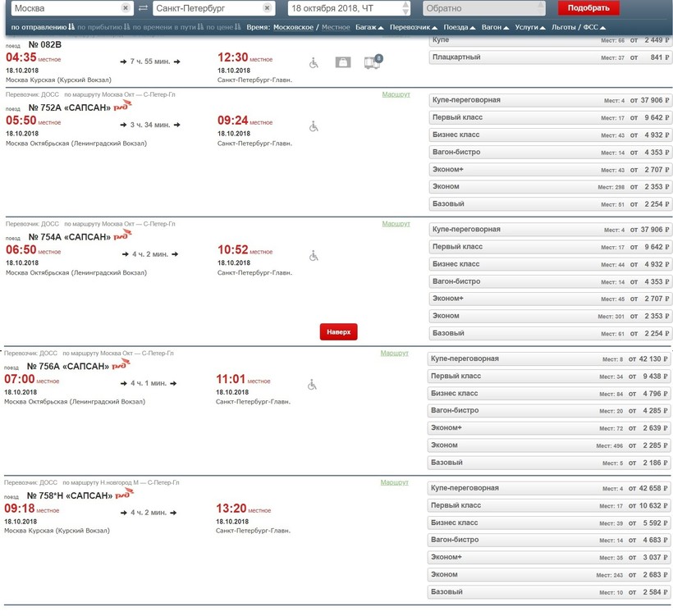Screen dimensions: 673x616
Task: Click wheelchair icon for train 752А Сапсан
Action: [314, 126]
